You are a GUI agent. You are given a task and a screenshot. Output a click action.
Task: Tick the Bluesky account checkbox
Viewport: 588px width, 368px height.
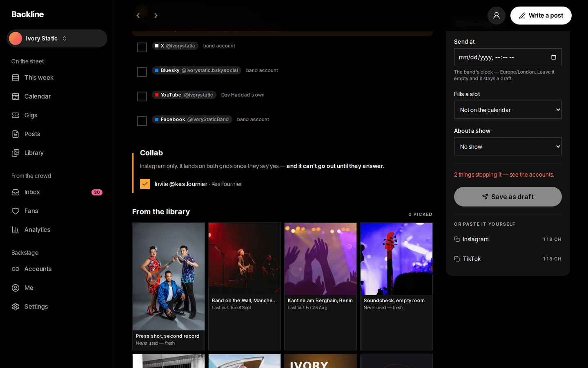point(142,72)
